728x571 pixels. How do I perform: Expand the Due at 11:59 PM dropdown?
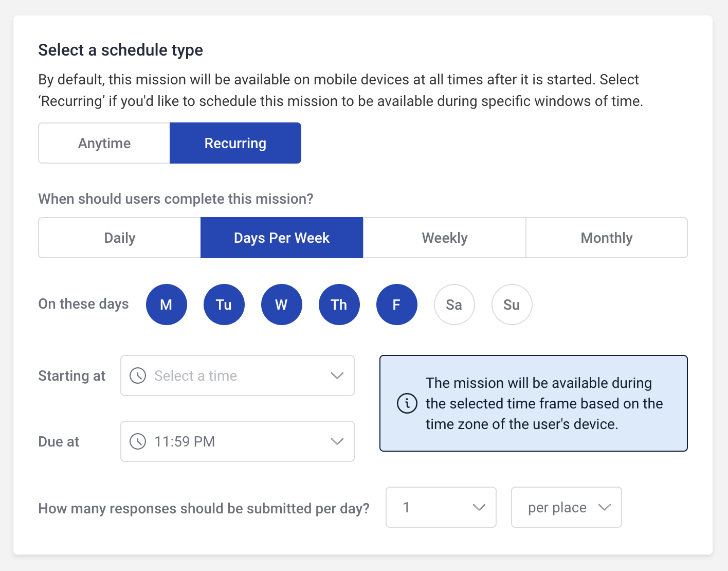coord(238,441)
